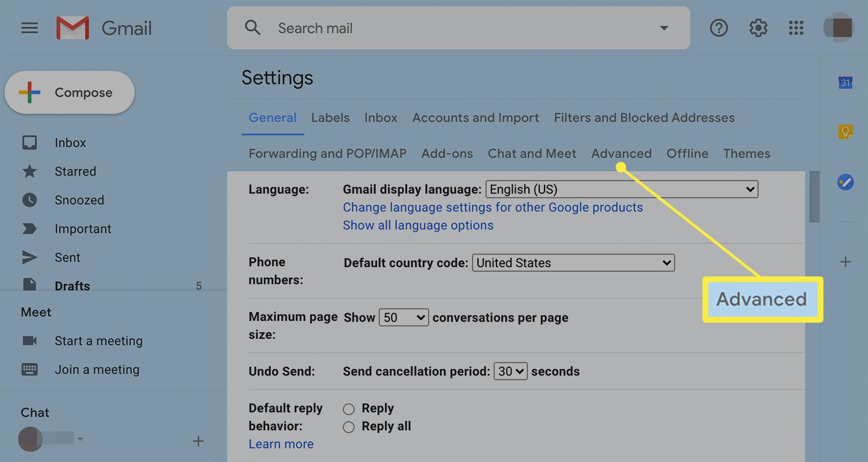Click Learn more under Default reply behavior

(x=281, y=444)
